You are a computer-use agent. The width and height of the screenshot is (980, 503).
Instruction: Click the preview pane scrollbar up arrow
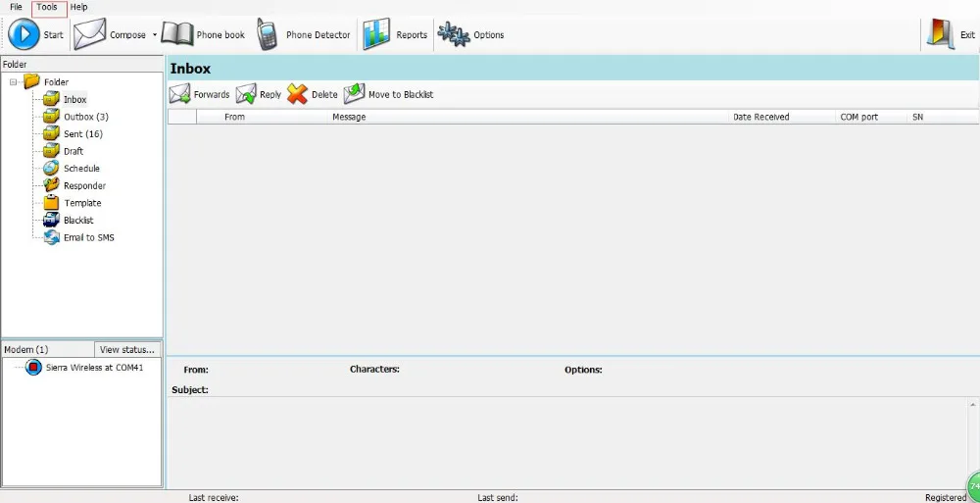click(x=974, y=404)
